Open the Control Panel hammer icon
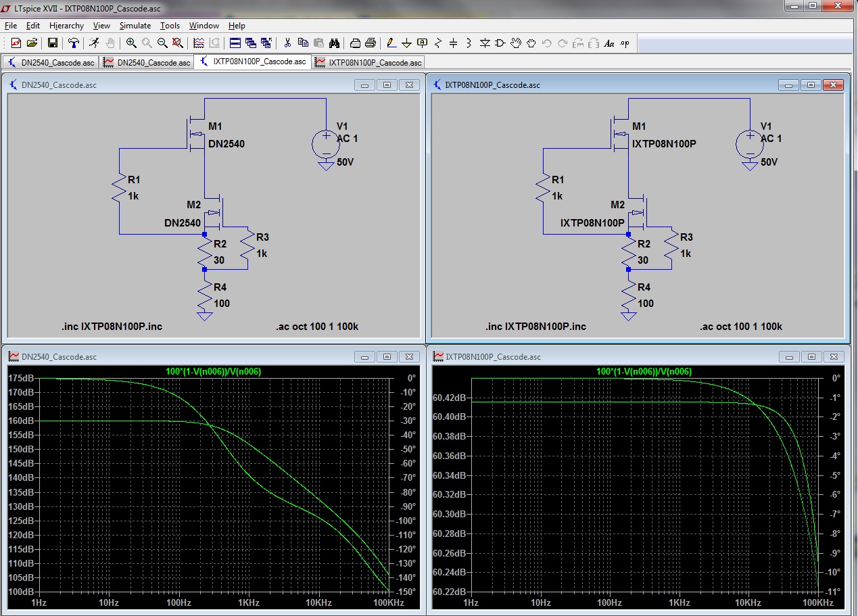This screenshot has width=858, height=616. (x=73, y=43)
